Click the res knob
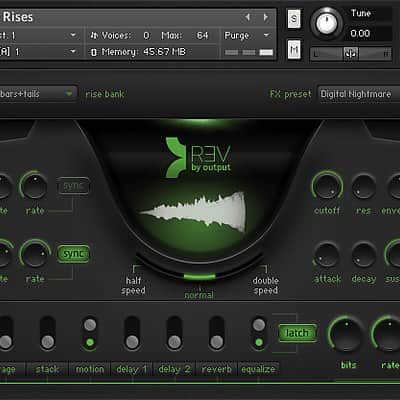The height and width of the screenshot is (400, 400). [x=364, y=186]
